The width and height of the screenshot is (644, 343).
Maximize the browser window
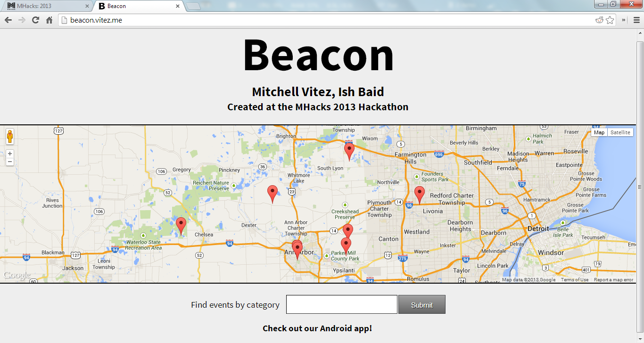click(x=613, y=4)
